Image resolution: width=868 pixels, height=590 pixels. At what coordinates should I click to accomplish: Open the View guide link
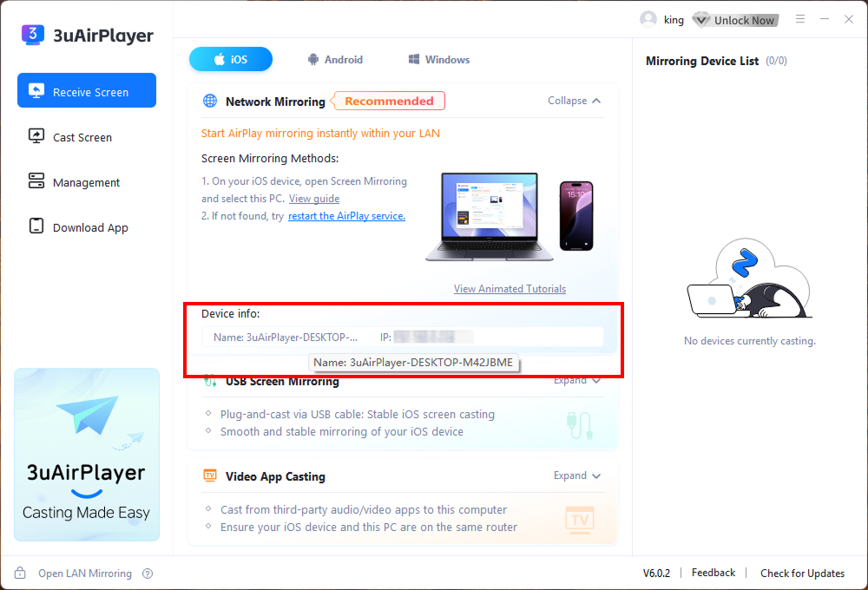pyautogui.click(x=314, y=199)
